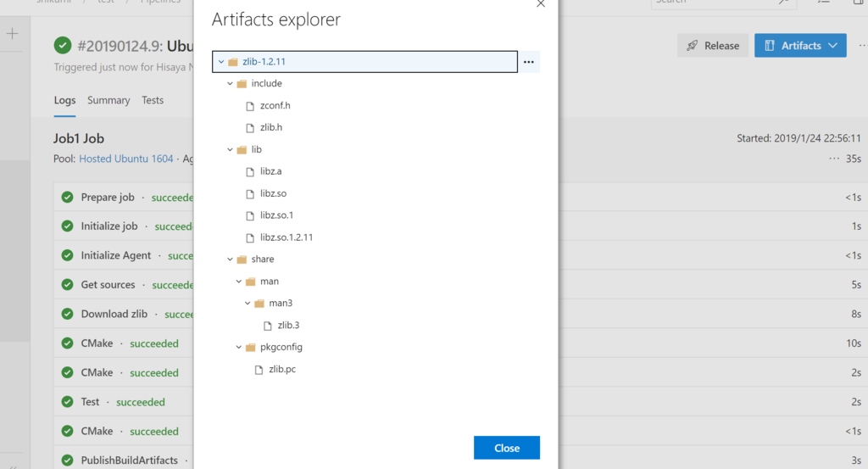Click the Download zlib success icon

point(68,314)
